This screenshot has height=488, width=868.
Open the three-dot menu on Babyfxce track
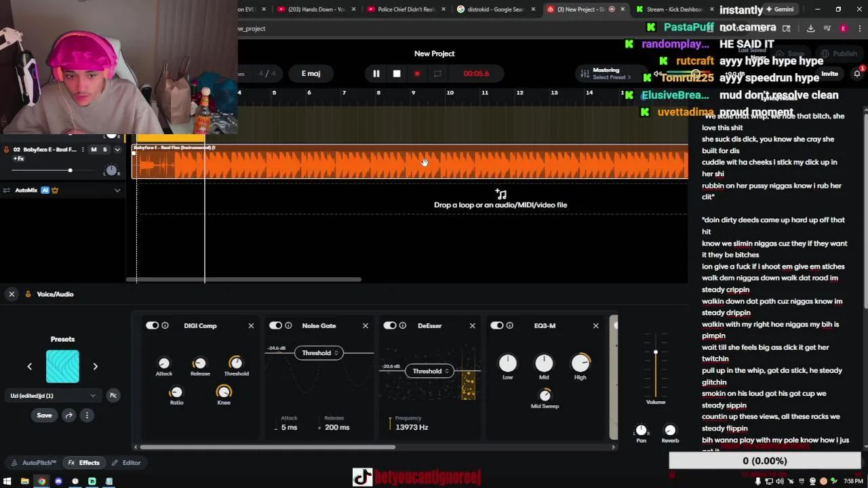coord(83,149)
